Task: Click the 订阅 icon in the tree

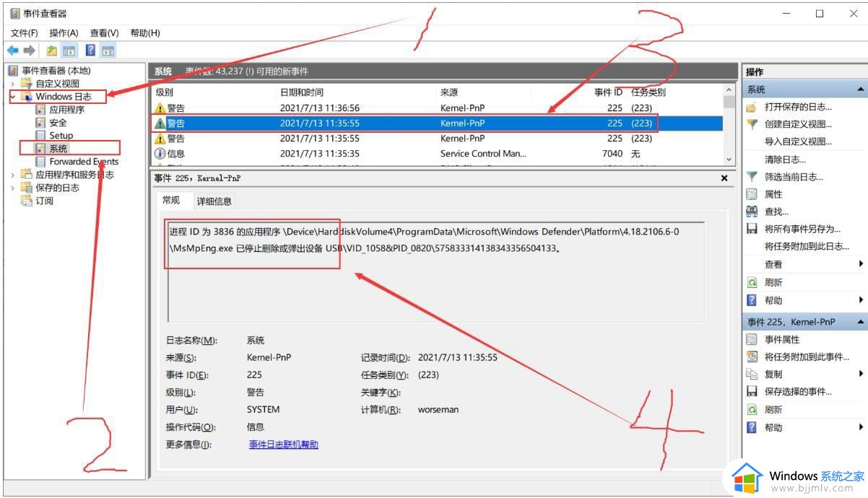Action: pyautogui.click(x=27, y=201)
